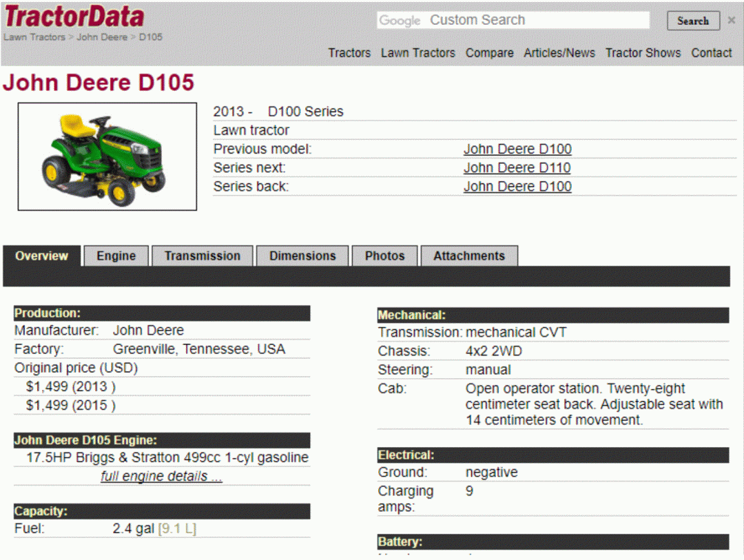Select the Overview tab
Screen dimensions: 744x560
pos(42,256)
